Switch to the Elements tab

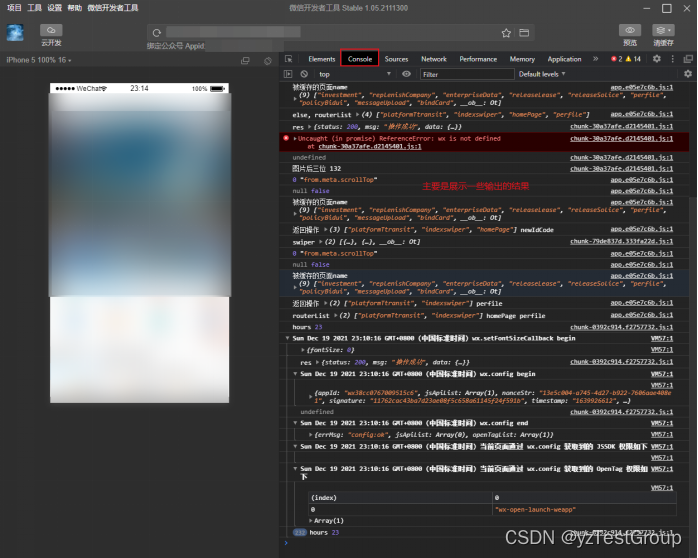321,59
